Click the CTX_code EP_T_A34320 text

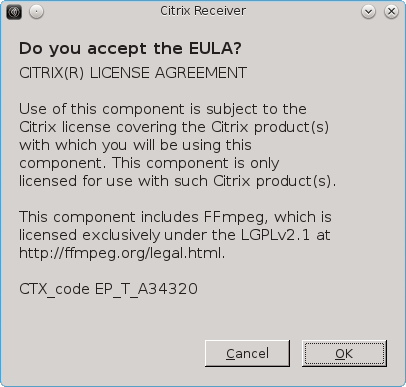coord(108,289)
